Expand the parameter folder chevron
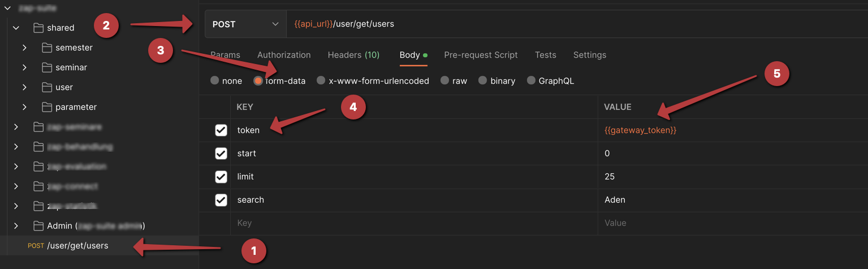The height and width of the screenshot is (269, 868). click(24, 107)
